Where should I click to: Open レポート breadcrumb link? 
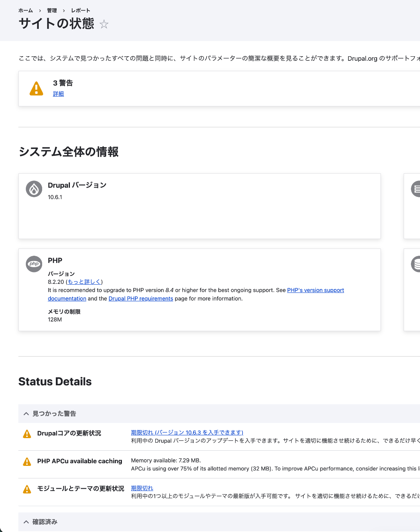81,11
